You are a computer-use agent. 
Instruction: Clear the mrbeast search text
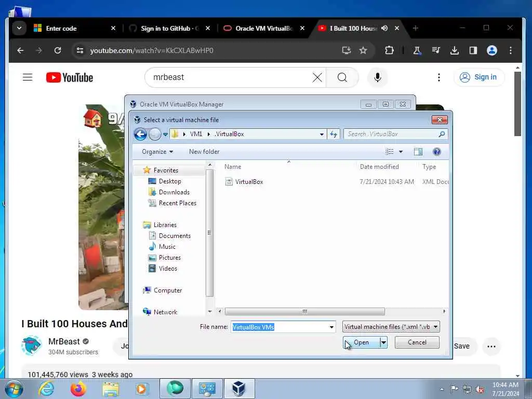tap(317, 77)
